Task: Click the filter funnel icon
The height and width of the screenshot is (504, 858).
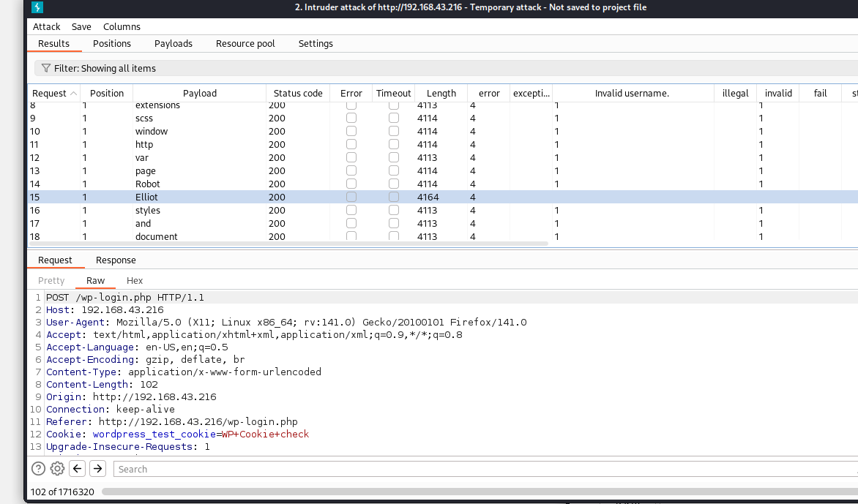Action: (x=45, y=68)
